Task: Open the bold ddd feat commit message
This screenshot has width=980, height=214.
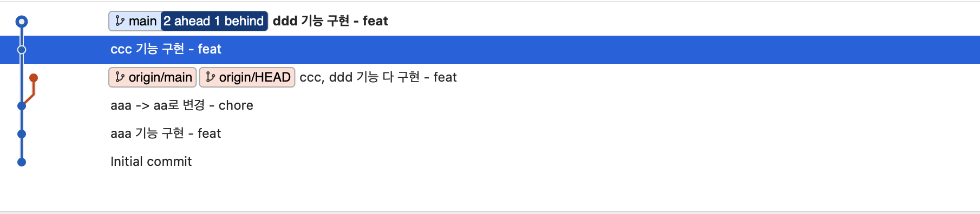Action: tap(330, 21)
